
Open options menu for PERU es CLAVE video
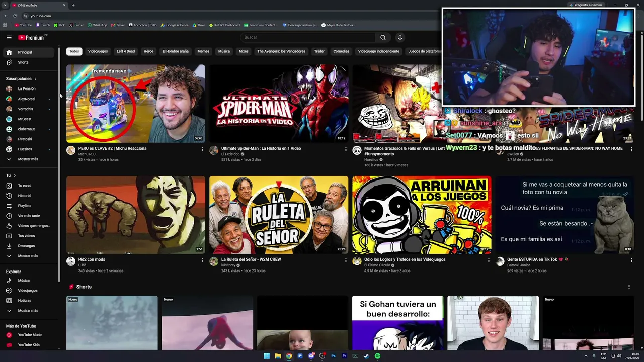[x=203, y=149]
